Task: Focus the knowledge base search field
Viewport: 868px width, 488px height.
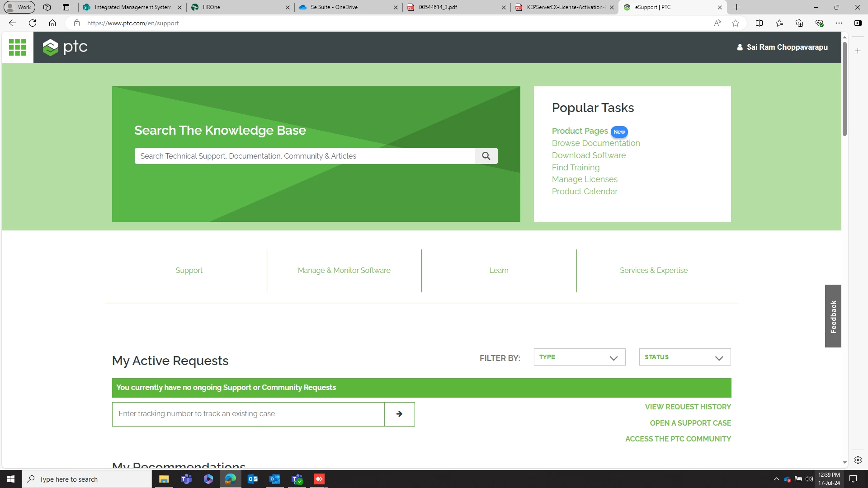Action: [x=305, y=156]
